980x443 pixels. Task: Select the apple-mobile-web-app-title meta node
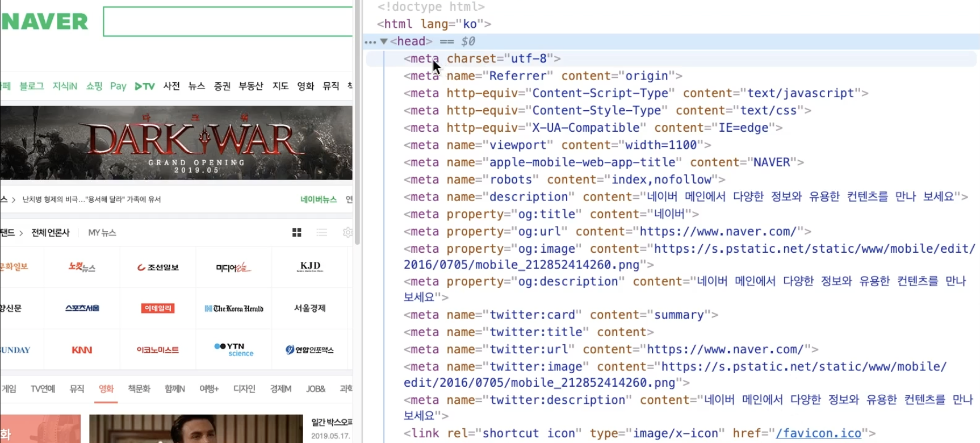[604, 162]
